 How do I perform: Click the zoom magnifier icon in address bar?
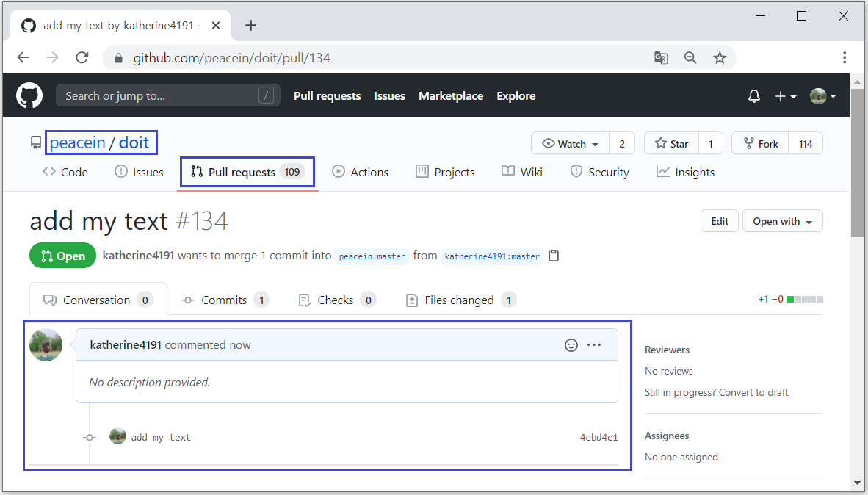pyautogui.click(x=690, y=57)
